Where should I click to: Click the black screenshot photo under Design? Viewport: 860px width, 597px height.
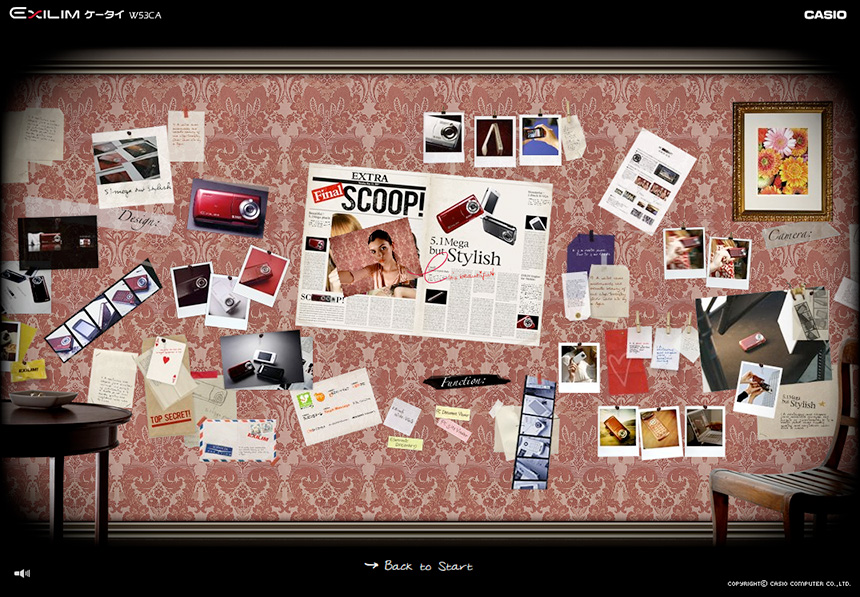point(58,243)
